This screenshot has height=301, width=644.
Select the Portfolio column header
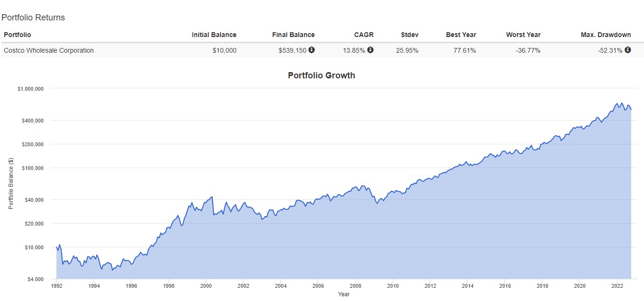(18, 35)
